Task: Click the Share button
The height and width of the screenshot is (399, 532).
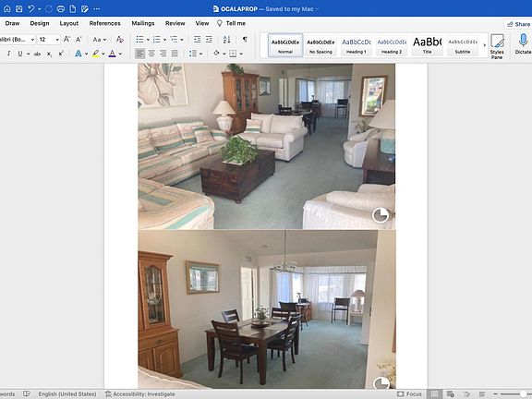Action: click(x=518, y=24)
